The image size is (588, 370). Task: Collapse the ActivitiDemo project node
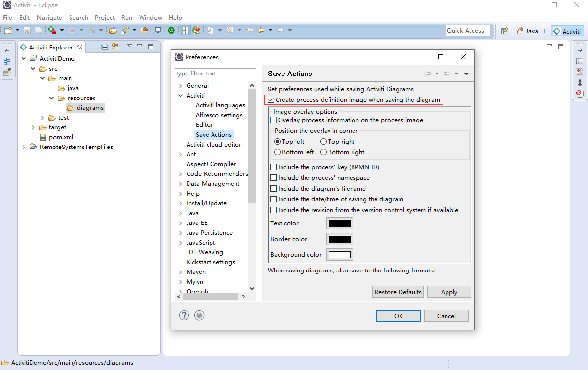(24, 59)
